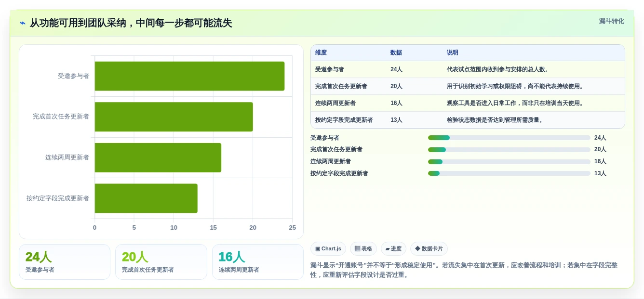The height and width of the screenshot is (299, 644).
Task: Click the 16人 value in the table
Action: pyautogui.click(x=396, y=103)
